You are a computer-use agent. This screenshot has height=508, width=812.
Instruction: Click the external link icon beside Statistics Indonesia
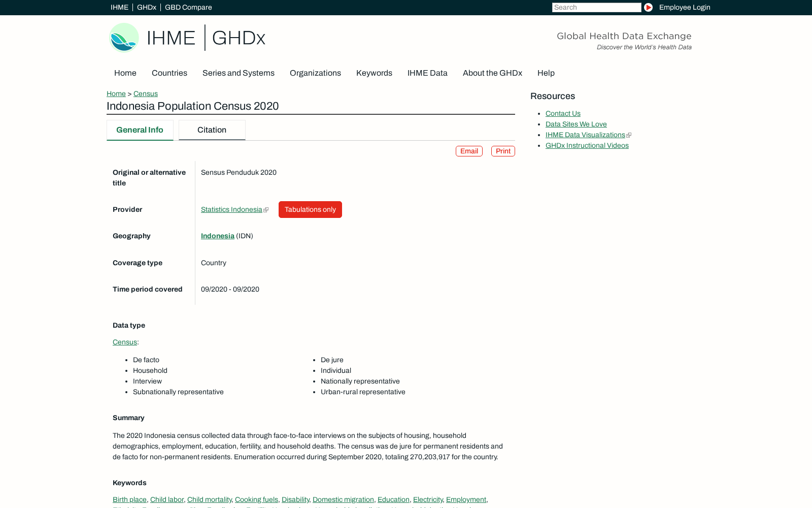[266, 210]
